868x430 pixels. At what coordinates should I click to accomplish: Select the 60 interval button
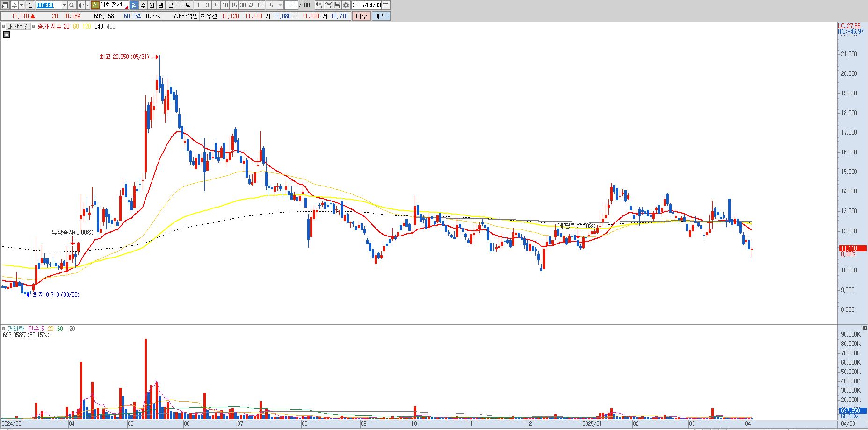[x=260, y=5]
